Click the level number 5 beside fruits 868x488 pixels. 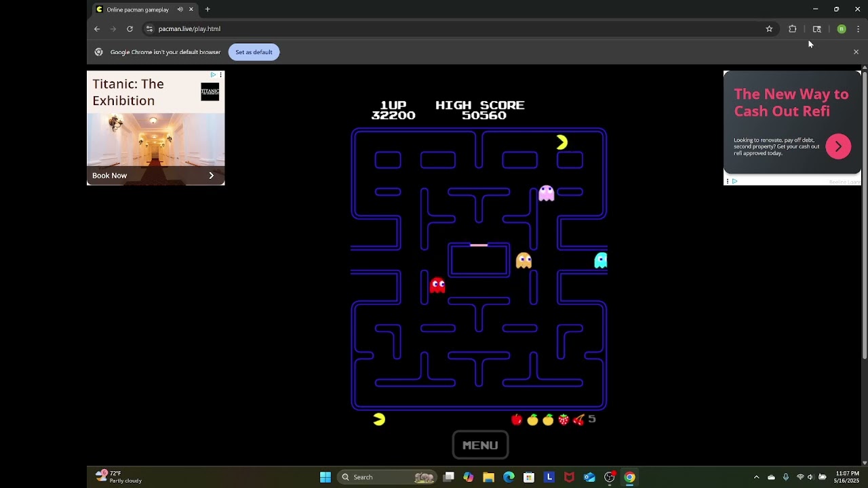pyautogui.click(x=592, y=419)
